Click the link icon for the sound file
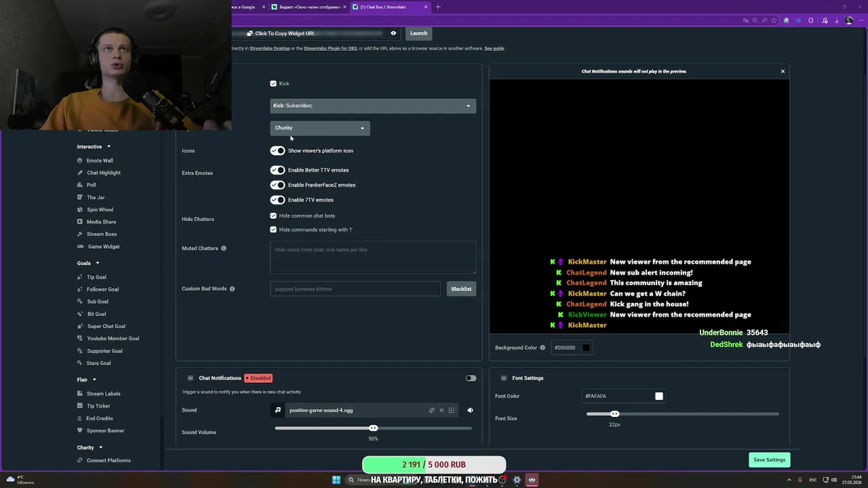Image resolution: width=868 pixels, height=488 pixels. pyautogui.click(x=431, y=410)
